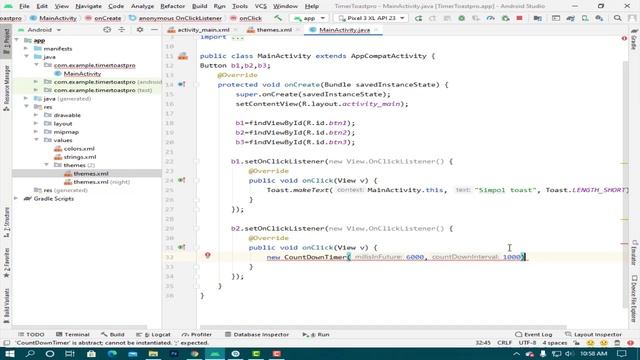
Task: Open the Layout Inspector tool window
Action: 593,334
